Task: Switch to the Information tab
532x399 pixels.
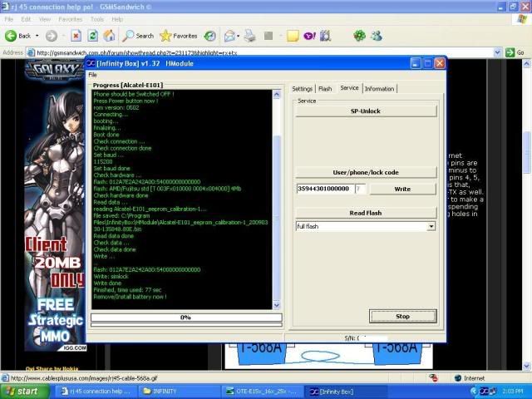Action: pyautogui.click(x=379, y=88)
